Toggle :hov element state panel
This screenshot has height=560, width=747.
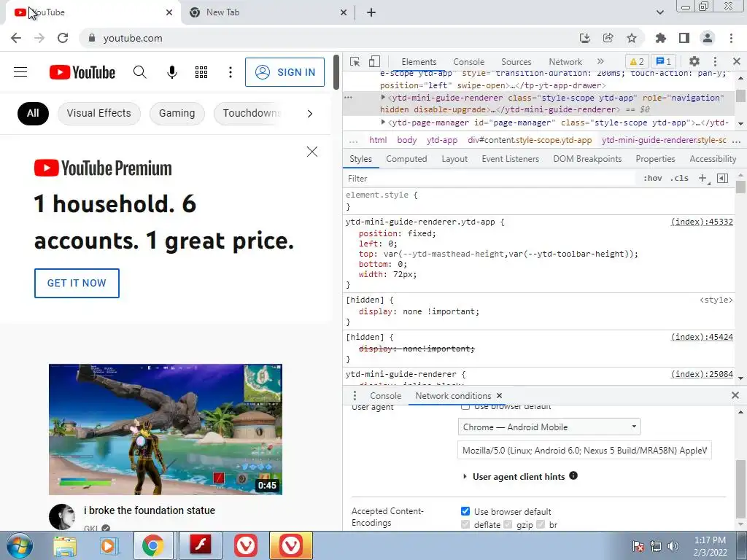(x=653, y=178)
